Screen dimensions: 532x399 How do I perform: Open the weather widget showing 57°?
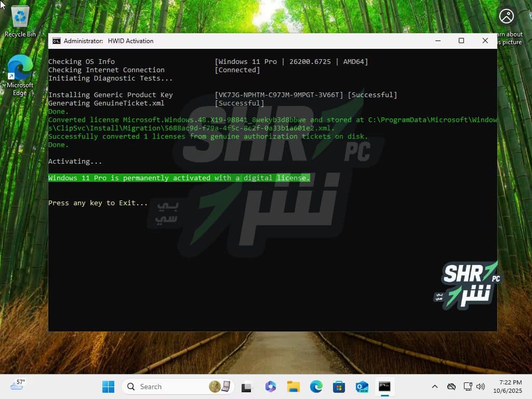click(x=18, y=385)
